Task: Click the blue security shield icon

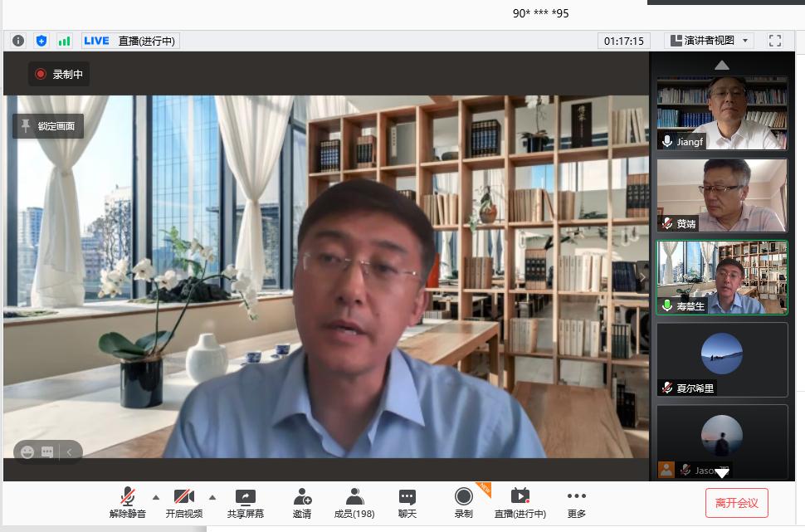Action: [41, 41]
